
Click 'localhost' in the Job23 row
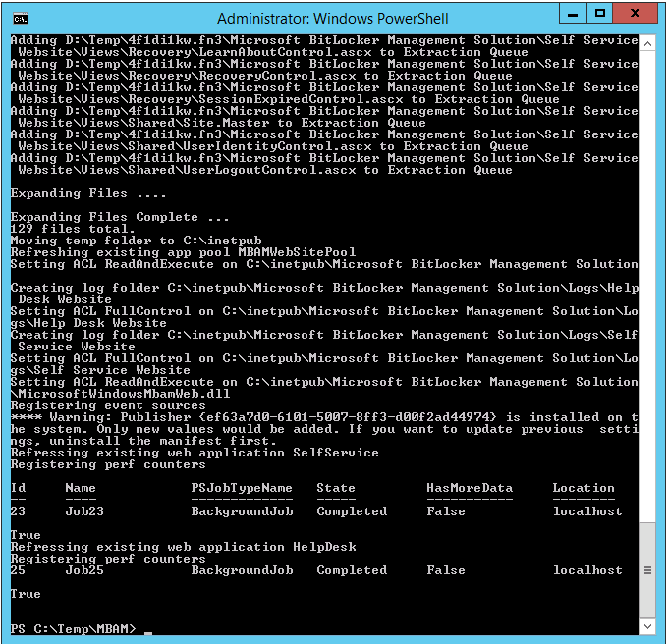pyautogui.click(x=587, y=511)
